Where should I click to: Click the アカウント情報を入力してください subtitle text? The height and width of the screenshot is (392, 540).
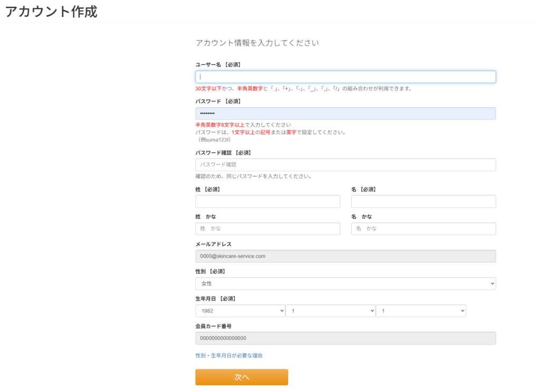point(257,43)
